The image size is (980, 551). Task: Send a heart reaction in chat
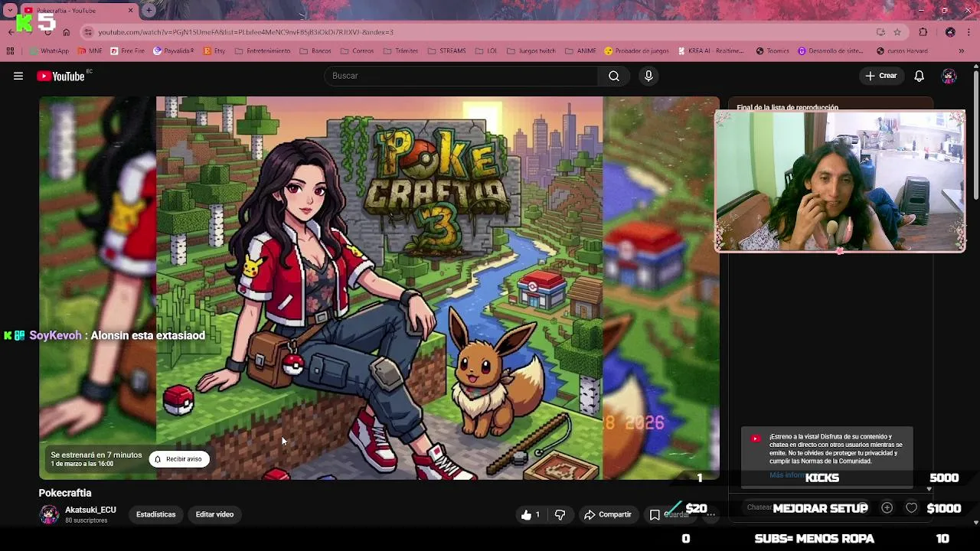click(912, 507)
